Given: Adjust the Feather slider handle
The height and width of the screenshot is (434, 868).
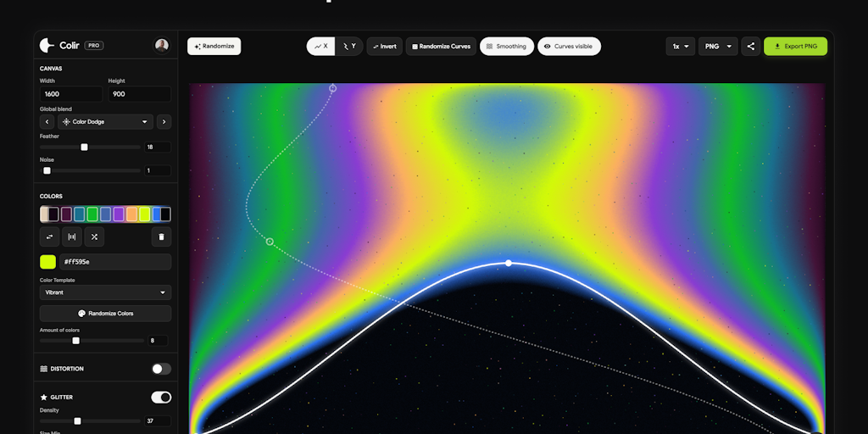Looking at the screenshot, I should pos(84,147).
